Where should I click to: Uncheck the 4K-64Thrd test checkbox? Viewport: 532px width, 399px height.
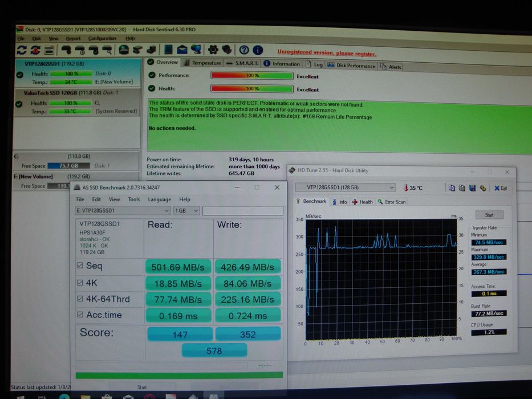tap(80, 299)
